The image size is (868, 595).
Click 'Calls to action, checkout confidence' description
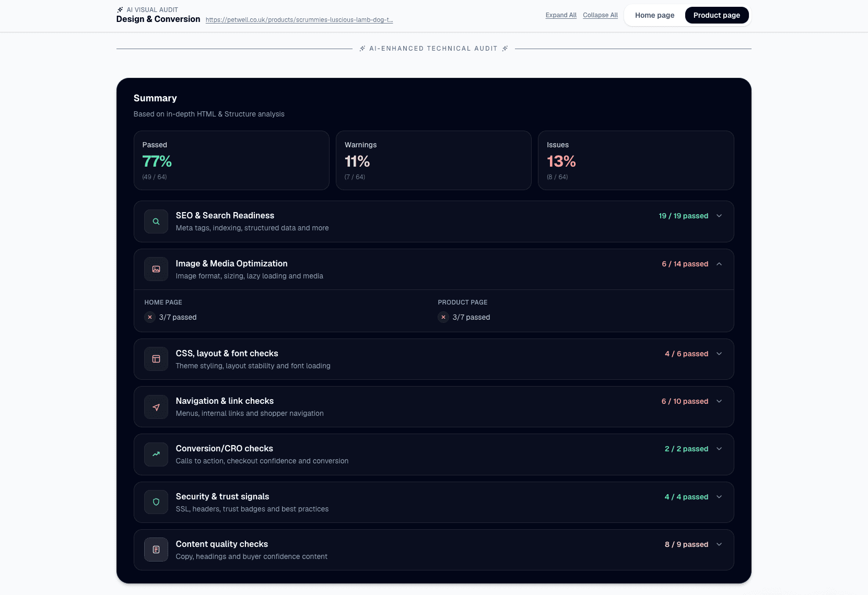(x=262, y=461)
